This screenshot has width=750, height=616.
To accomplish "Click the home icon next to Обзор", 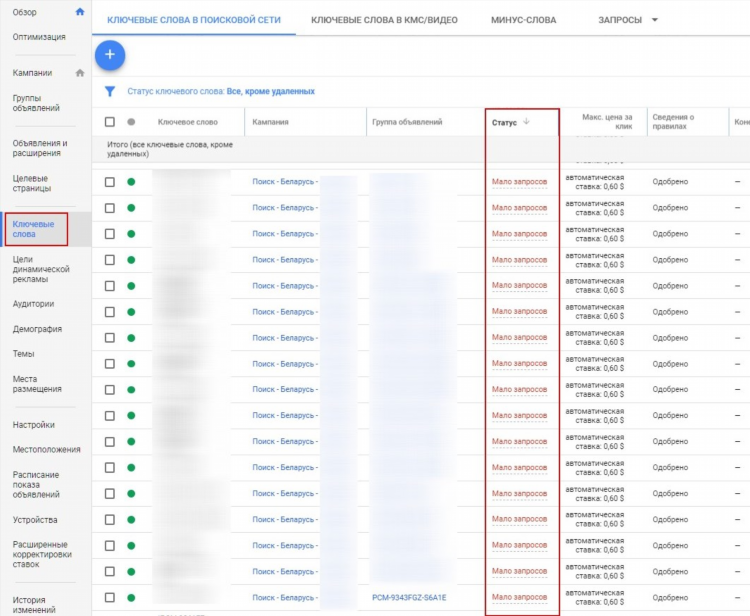I will point(80,12).
